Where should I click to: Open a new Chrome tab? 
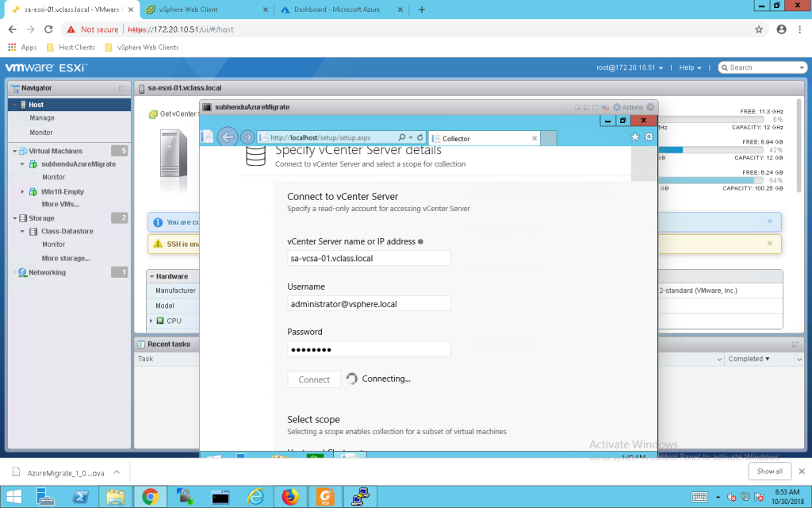(422, 10)
